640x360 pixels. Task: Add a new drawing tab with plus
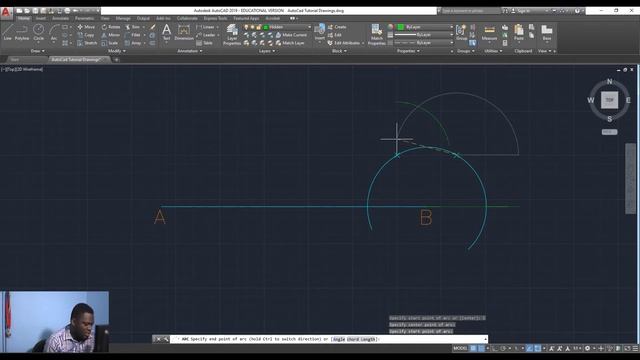tap(116, 60)
